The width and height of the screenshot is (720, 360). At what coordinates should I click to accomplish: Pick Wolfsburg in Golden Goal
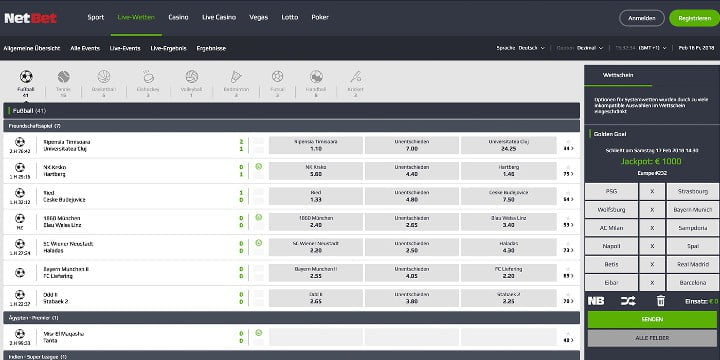[611, 210]
